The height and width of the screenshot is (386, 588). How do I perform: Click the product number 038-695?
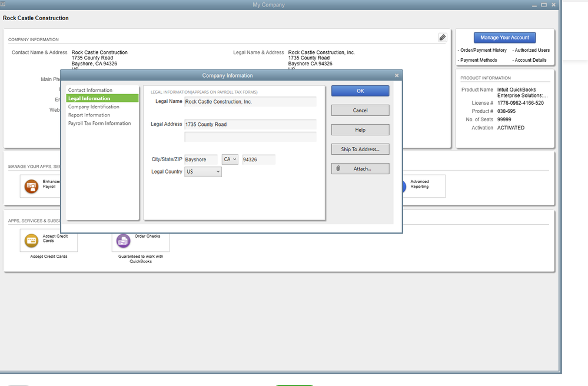pos(506,111)
